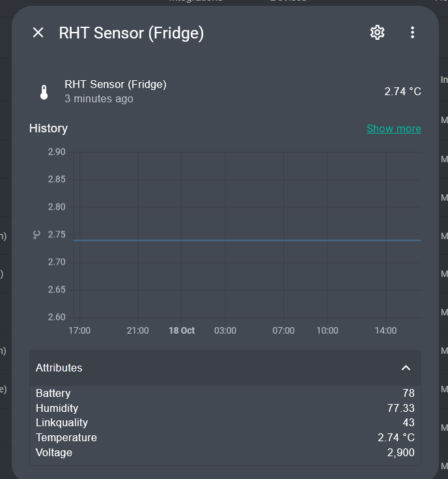Click the Attributes panel header
Screen dimensions: 448x479
pos(195,368)
